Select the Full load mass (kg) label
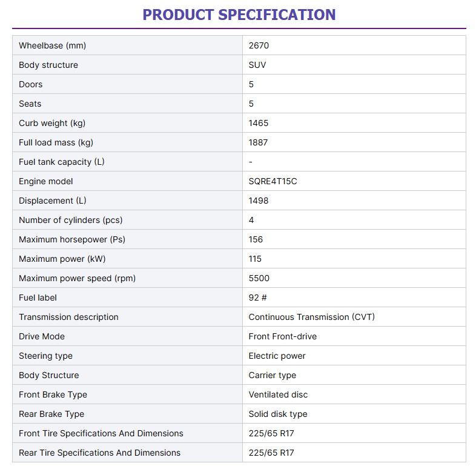The height and width of the screenshot is (466, 476). (x=56, y=142)
